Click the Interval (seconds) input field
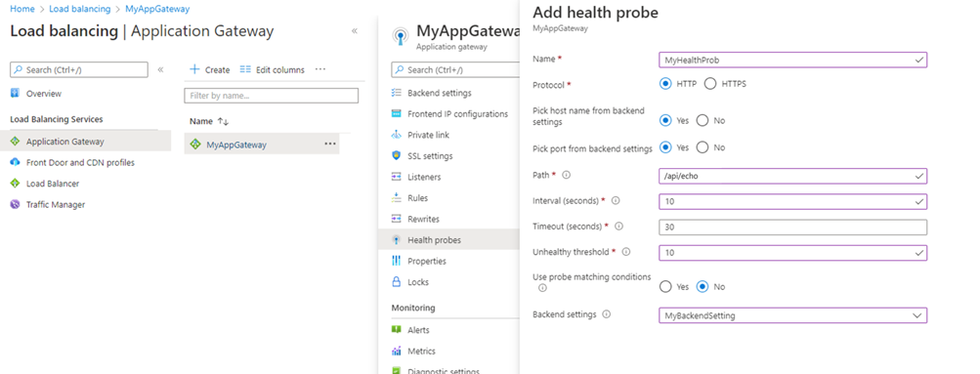The width and height of the screenshot is (980, 374). click(792, 202)
